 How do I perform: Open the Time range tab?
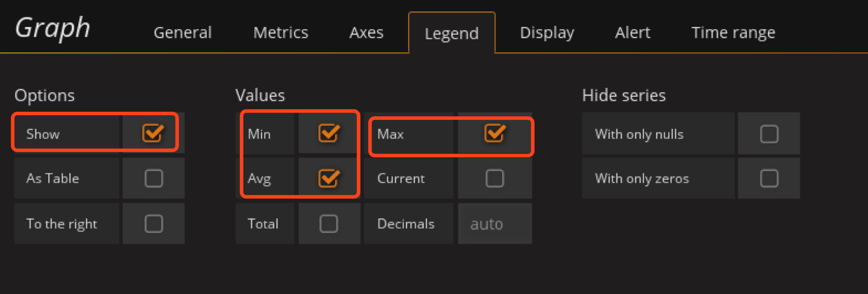click(733, 33)
